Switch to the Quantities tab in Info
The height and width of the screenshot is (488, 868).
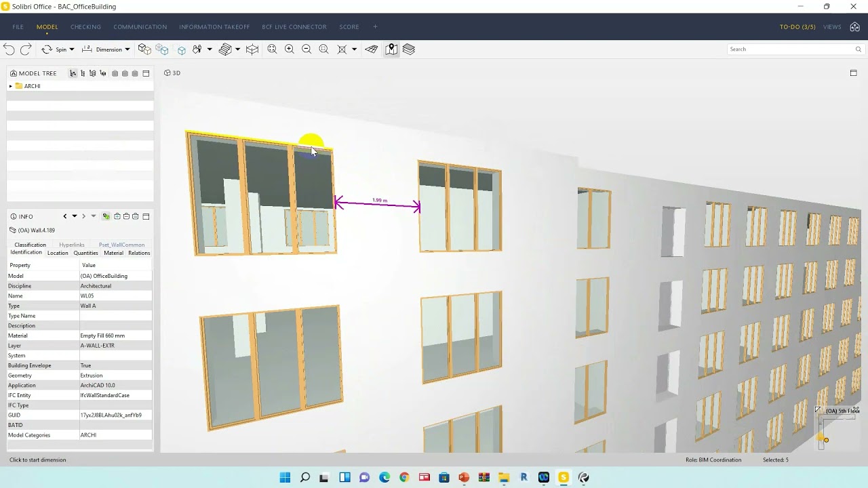[x=86, y=253]
